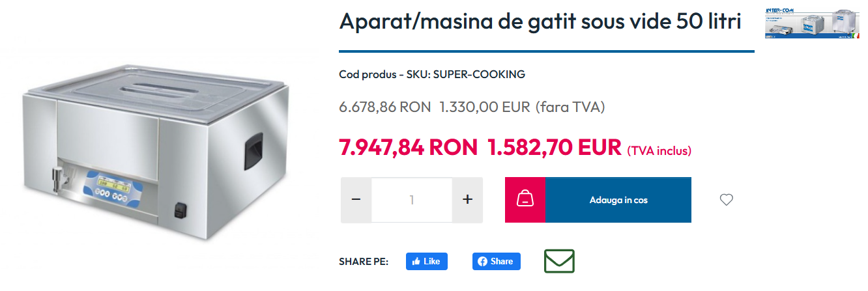Click the red 7.947,84 RON price

(409, 147)
